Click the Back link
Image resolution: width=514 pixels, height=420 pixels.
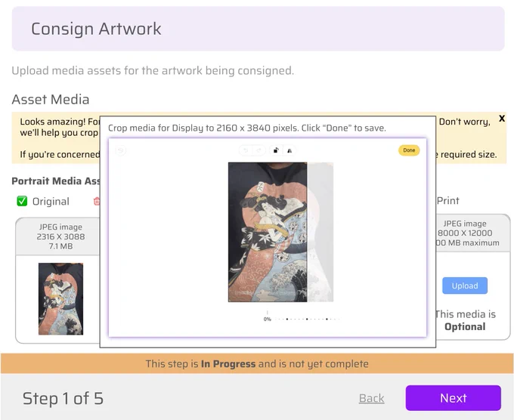pos(371,398)
